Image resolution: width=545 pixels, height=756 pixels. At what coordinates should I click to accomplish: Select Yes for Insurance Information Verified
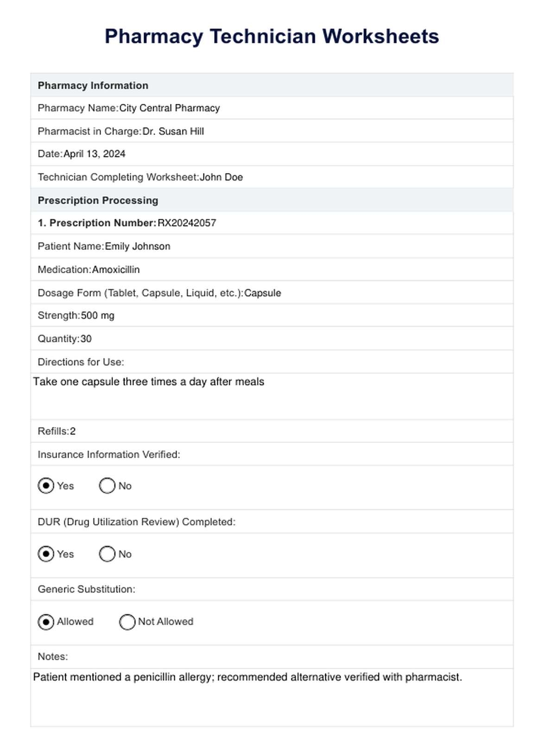pos(46,486)
